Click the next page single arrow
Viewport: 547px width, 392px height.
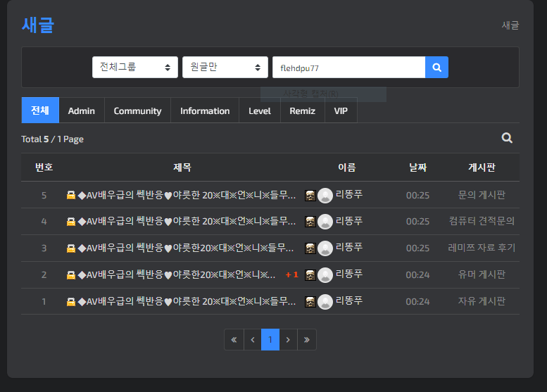[288, 340]
